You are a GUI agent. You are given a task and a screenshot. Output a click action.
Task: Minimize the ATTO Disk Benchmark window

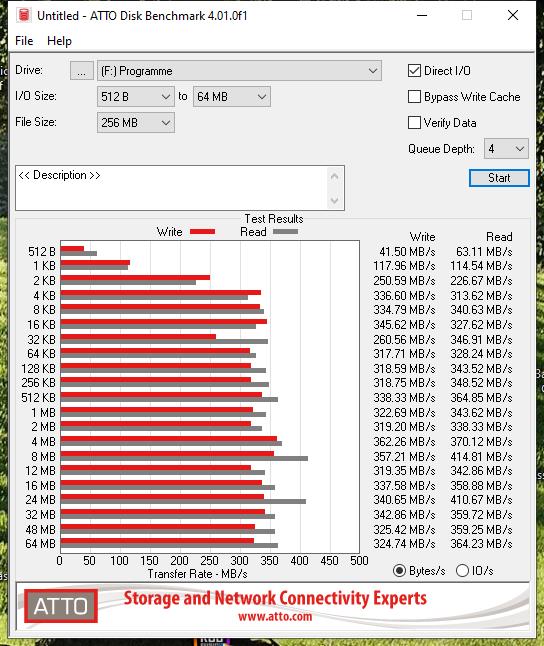point(422,15)
